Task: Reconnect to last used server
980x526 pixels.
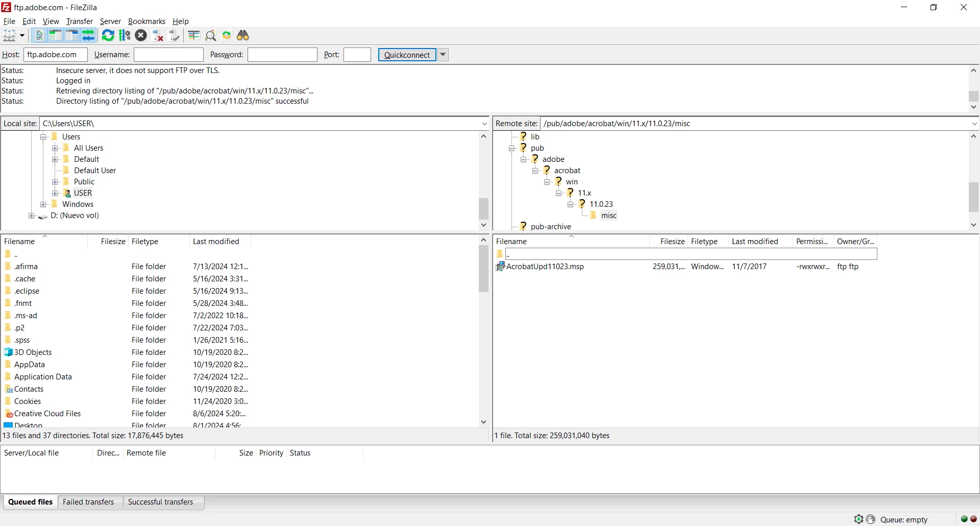Action: 174,35
